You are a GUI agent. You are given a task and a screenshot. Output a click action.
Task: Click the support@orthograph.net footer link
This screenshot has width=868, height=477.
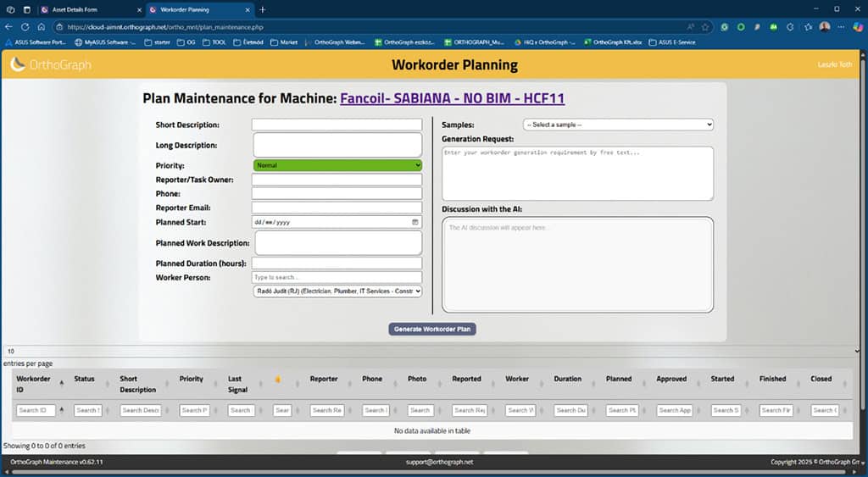[440, 462]
